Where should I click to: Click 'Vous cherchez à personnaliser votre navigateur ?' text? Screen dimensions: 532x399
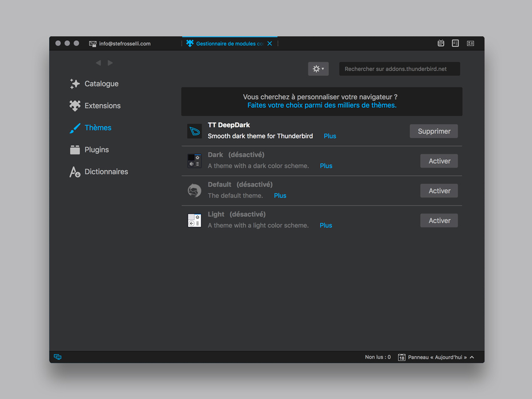pos(320,97)
